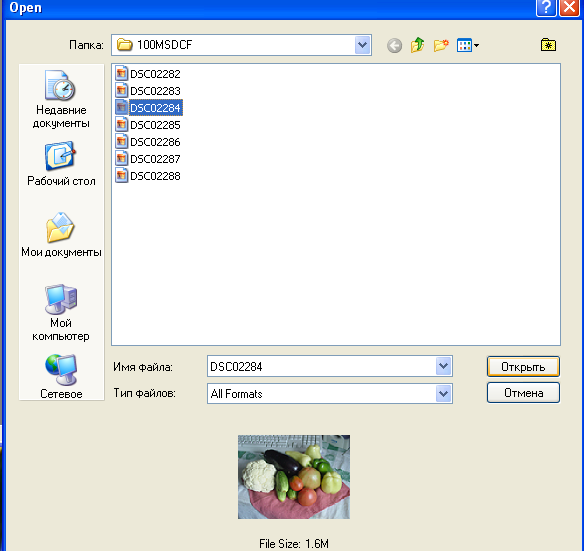584x551 pixels.
Task: Click the Back navigation arrow icon
Action: point(394,46)
